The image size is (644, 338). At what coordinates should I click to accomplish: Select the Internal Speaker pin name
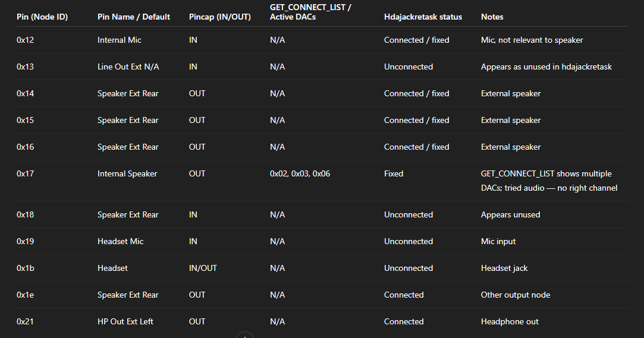point(127,173)
